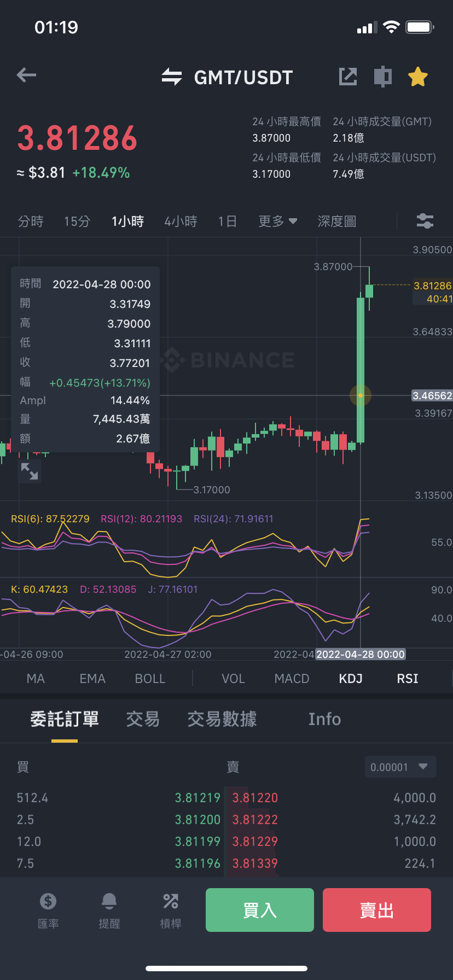
Task: Tap the crosshair price label 3.46562
Action: point(432,395)
